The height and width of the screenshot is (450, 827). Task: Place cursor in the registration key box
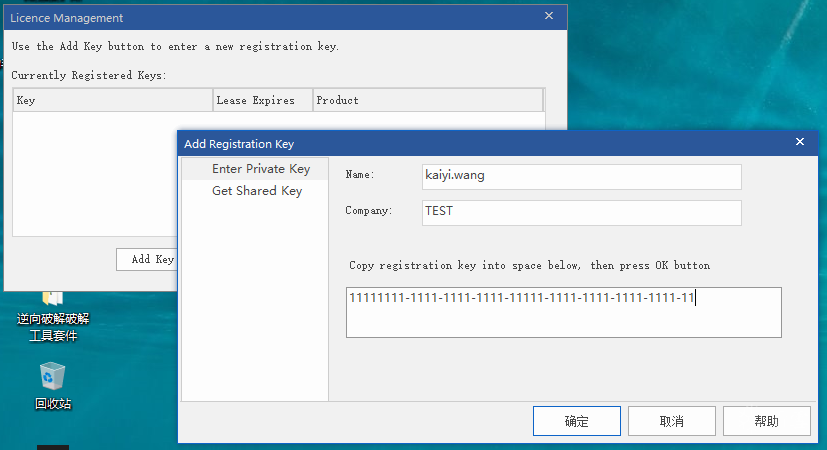[563, 320]
